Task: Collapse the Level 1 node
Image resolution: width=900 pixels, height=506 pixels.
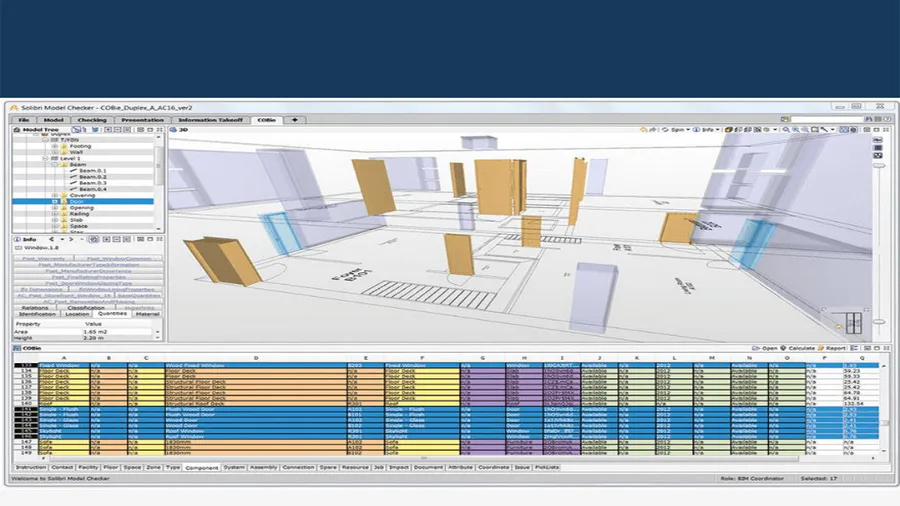Action: [x=45, y=158]
